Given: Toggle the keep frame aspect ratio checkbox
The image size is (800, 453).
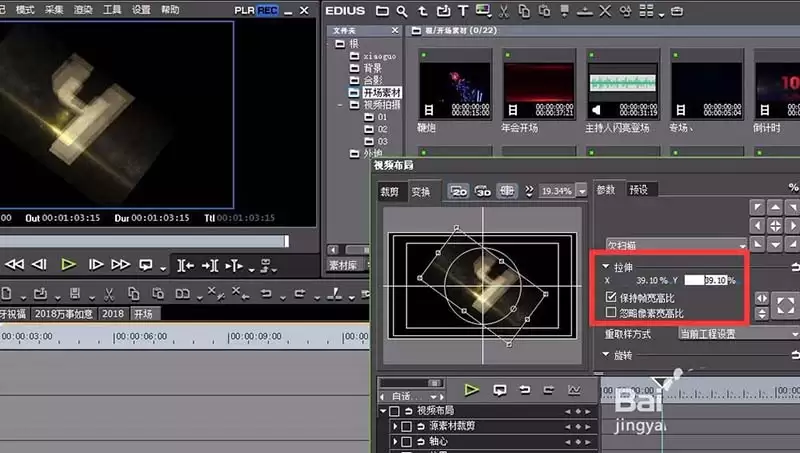Looking at the screenshot, I should (x=611, y=297).
